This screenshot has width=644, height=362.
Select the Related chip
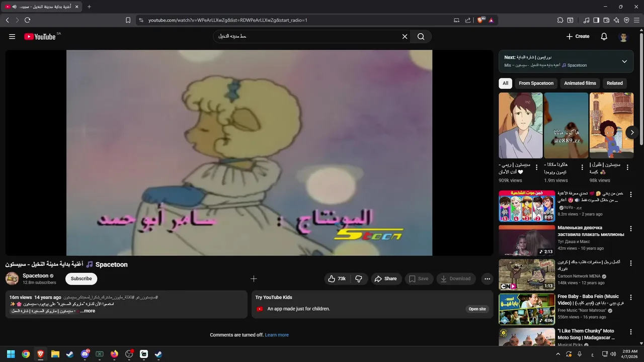614,83
